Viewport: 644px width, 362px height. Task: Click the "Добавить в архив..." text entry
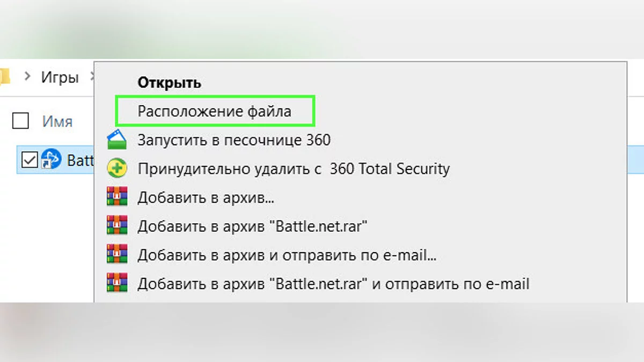pyautogui.click(x=206, y=197)
